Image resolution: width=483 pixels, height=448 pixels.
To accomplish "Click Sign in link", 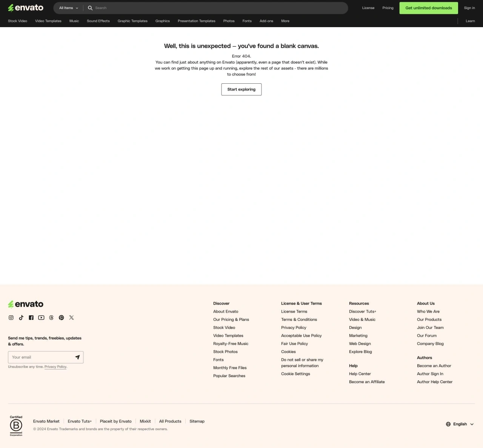I will [x=469, y=8].
